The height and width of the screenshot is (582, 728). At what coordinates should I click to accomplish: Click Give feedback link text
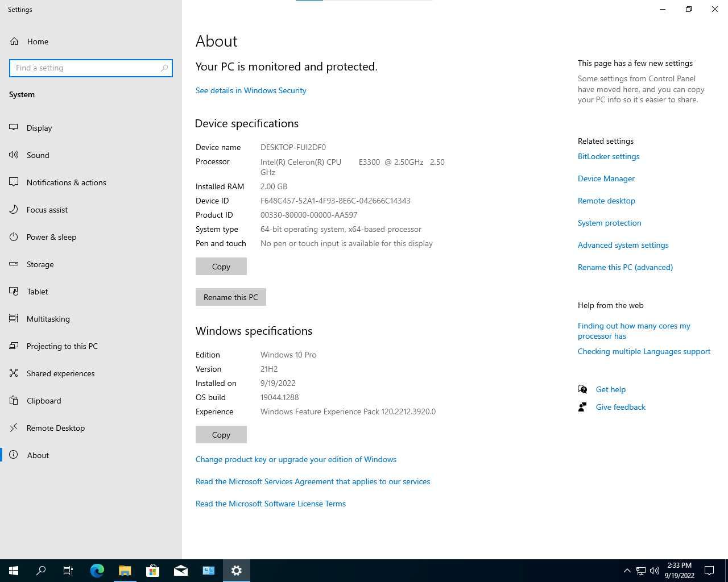pyautogui.click(x=621, y=407)
